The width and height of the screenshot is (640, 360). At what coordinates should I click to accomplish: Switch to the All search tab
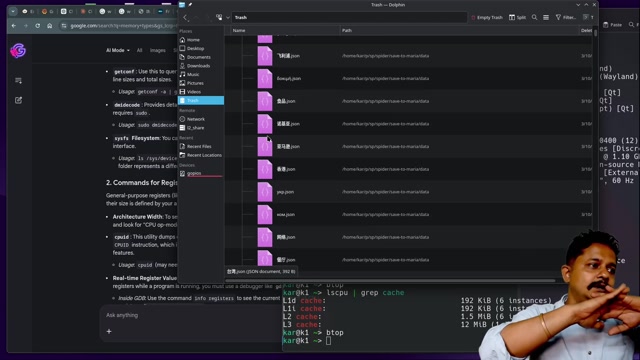pos(139,50)
